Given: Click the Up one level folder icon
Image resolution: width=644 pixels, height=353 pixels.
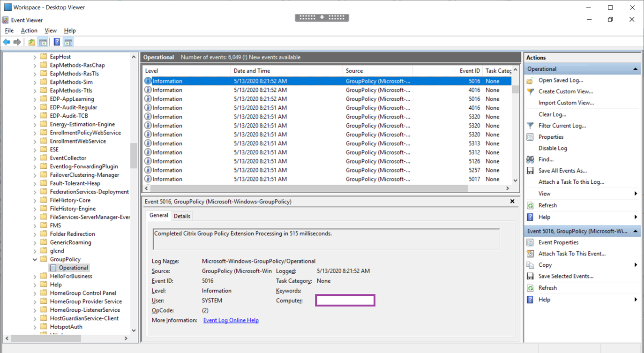Looking at the screenshot, I should pyautogui.click(x=31, y=42).
